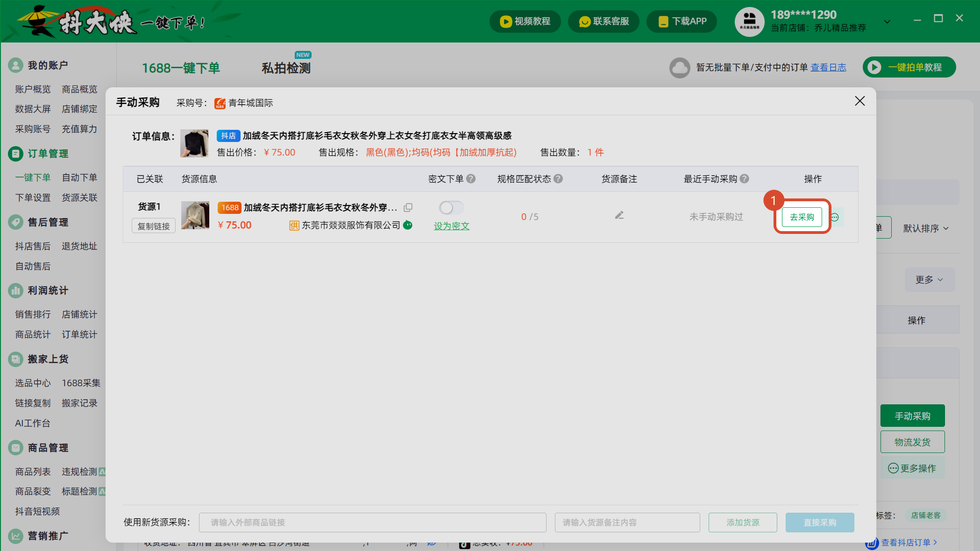Open 售后管理 sidebar section
This screenshot has height=551, width=980.
[x=38, y=222]
